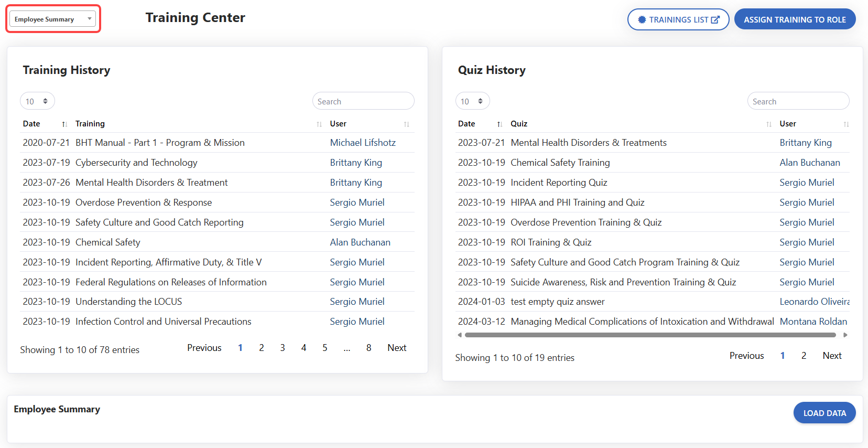Open the Trainings List link

point(678,19)
